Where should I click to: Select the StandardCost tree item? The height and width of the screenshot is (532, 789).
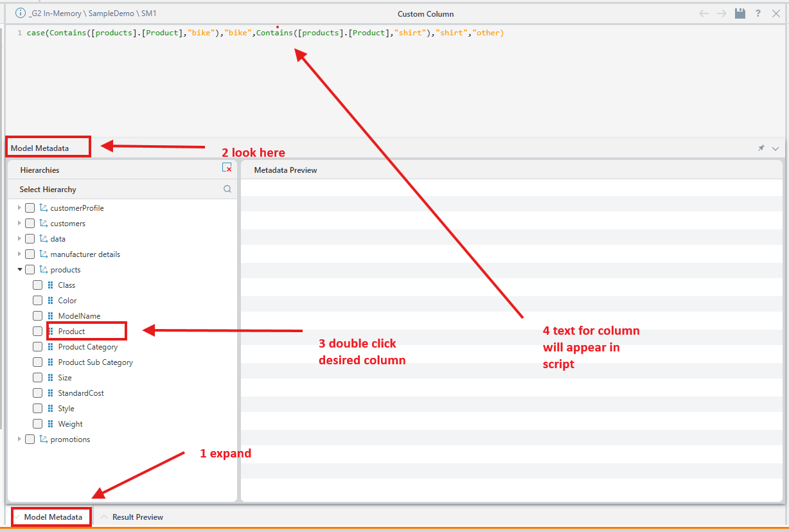(x=81, y=393)
